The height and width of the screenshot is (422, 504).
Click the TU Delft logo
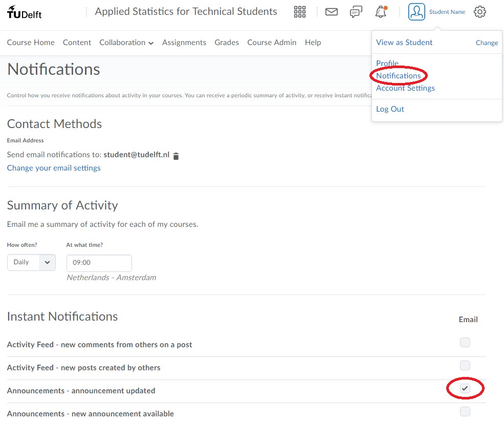point(25,12)
